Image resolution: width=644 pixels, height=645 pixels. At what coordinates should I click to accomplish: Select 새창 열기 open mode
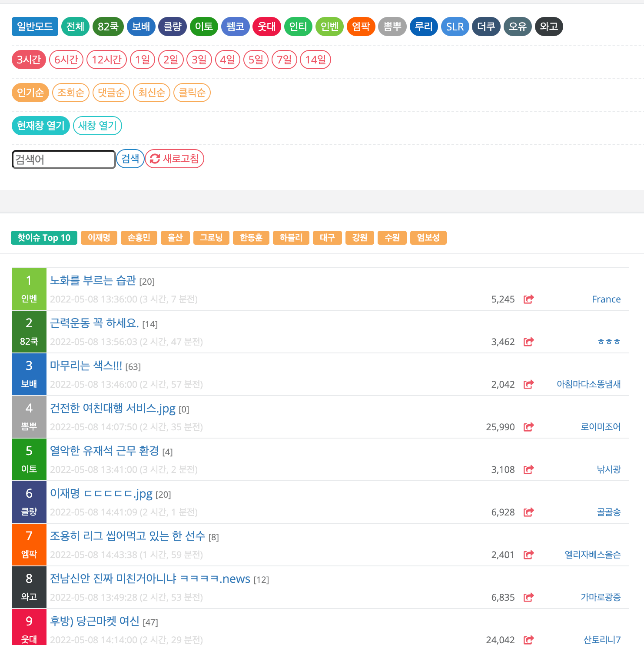[x=97, y=126]
